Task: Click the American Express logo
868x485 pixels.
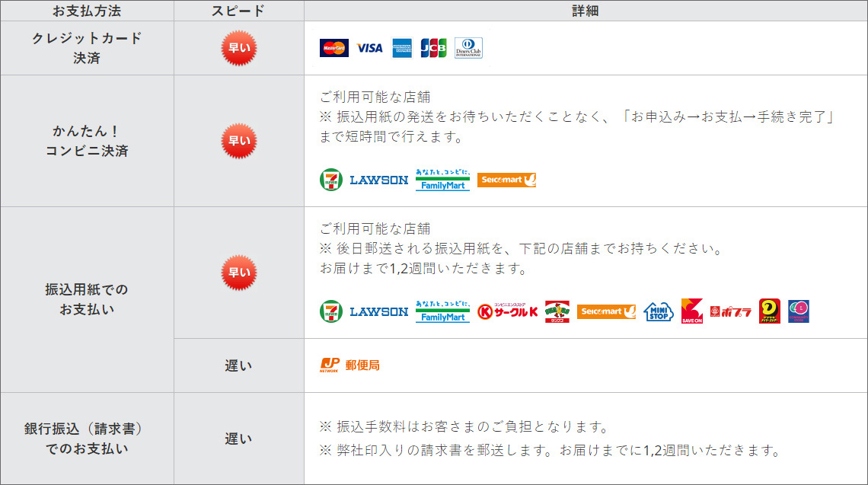Action: point(402,48)
